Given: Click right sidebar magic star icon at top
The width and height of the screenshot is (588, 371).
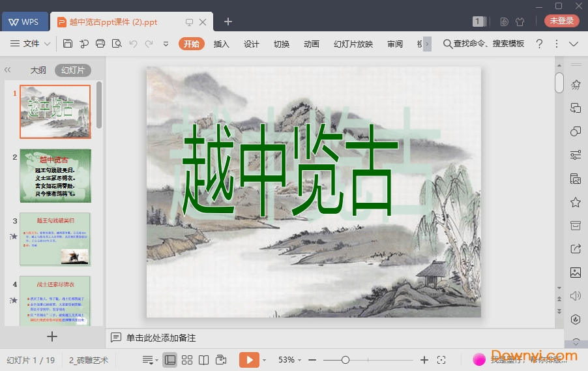Looking at the screenshot, I should click(x=576, y=85).
